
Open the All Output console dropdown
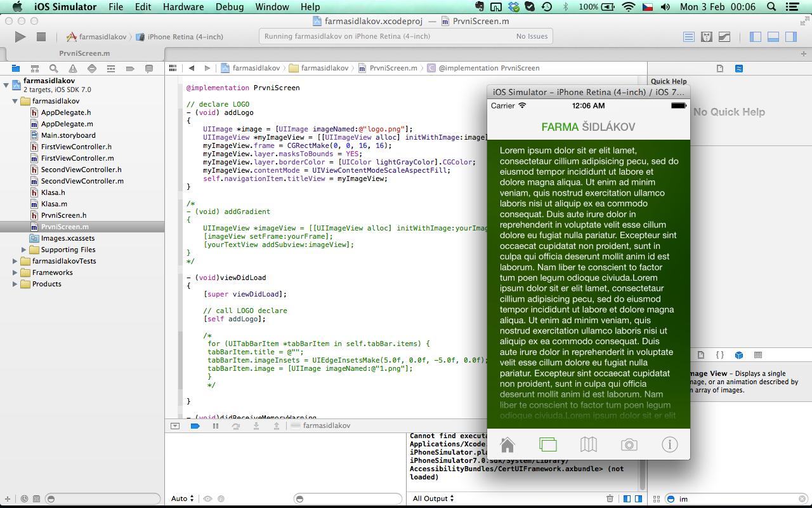coord(433,499)
